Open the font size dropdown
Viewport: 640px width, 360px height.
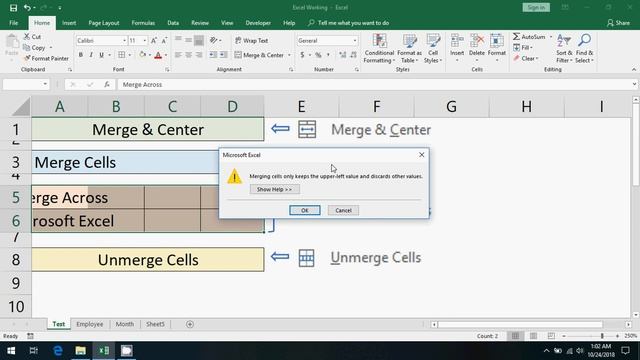point(144,41)
